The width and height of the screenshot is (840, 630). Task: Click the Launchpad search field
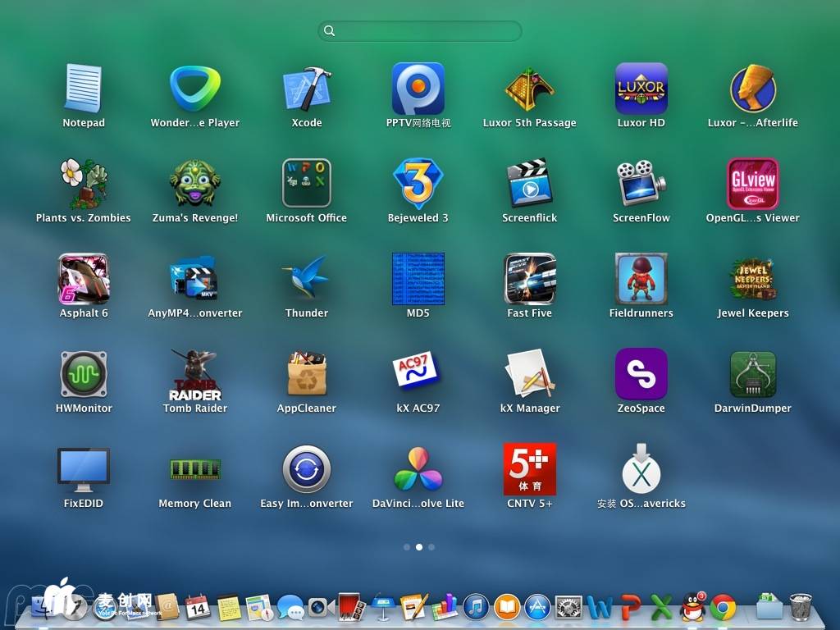click(420, 31)
